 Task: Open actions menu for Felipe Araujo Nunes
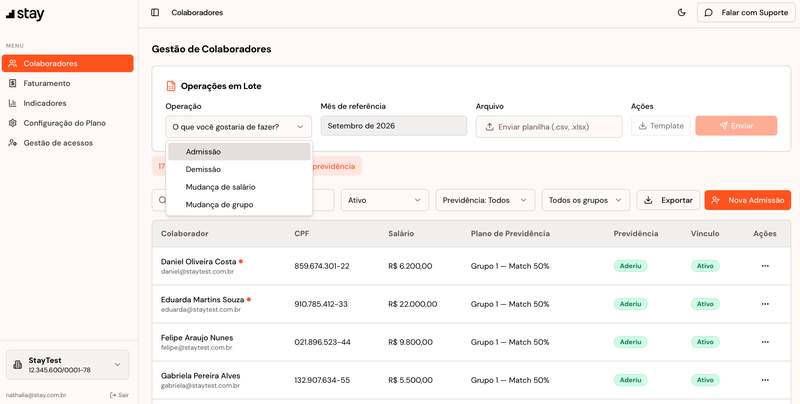(765, 342)
